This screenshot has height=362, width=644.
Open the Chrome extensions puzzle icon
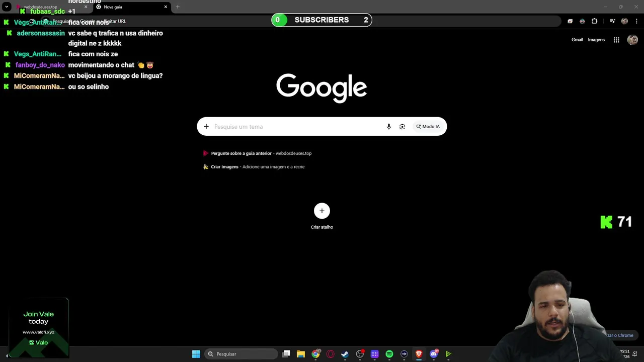595,21
